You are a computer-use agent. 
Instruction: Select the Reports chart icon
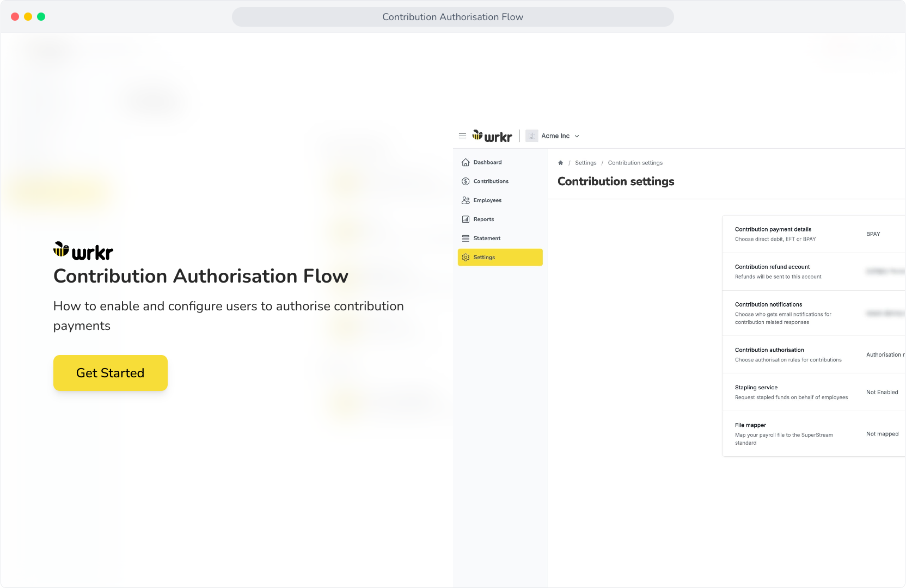(466, 219)
